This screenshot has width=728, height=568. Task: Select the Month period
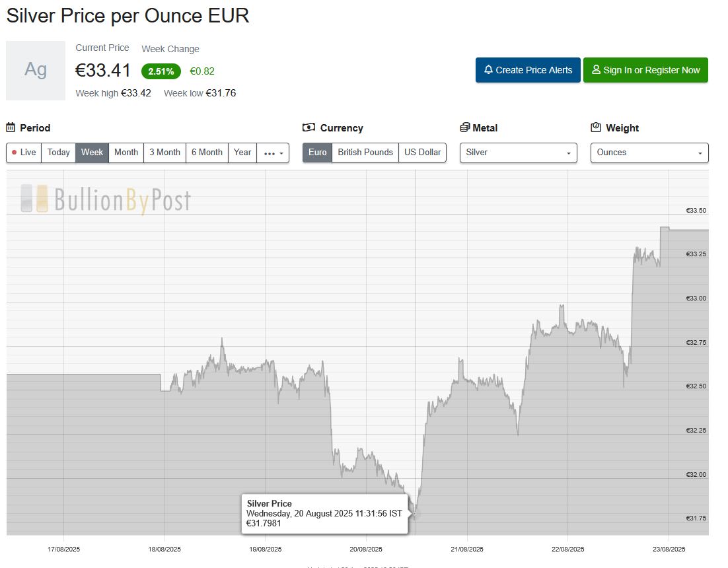(126, 153)
